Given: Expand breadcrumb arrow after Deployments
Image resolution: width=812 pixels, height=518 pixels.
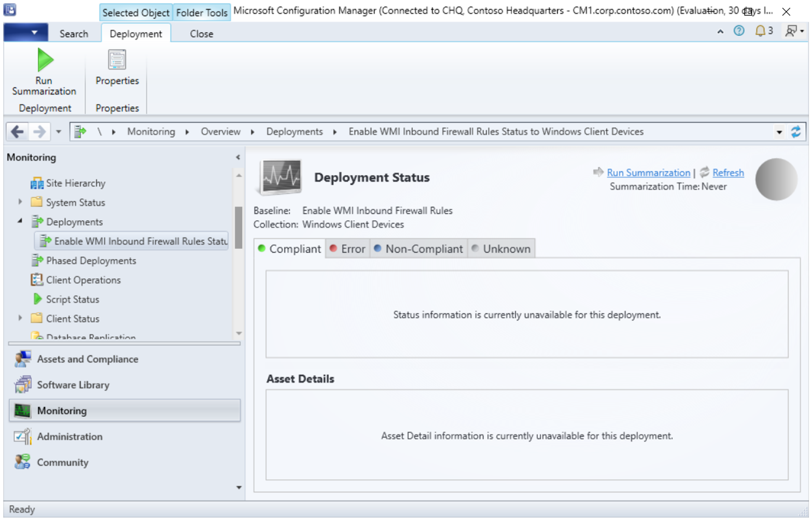Looking at the screenshot, I should [335, 132].
